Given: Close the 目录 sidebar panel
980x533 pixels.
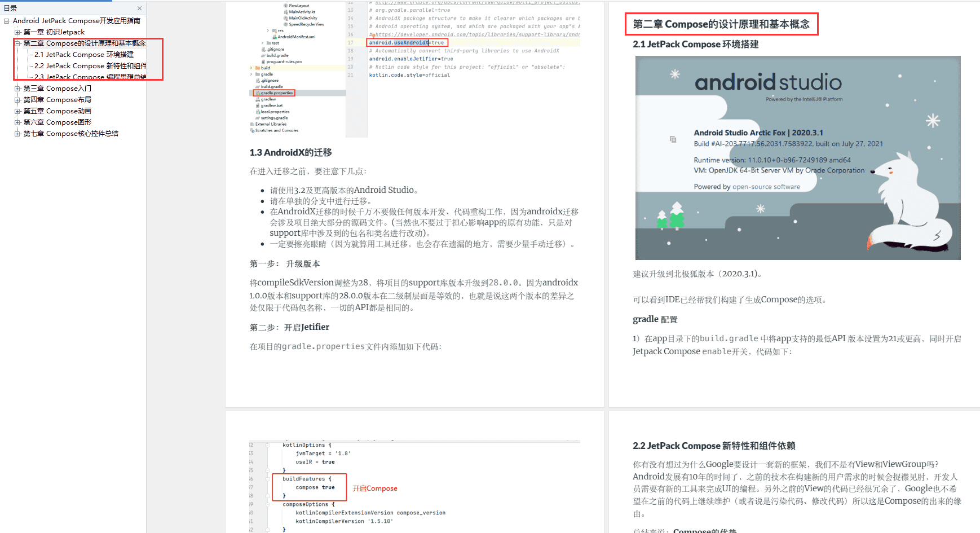Looking at the screenshot, I should (139, 8).
